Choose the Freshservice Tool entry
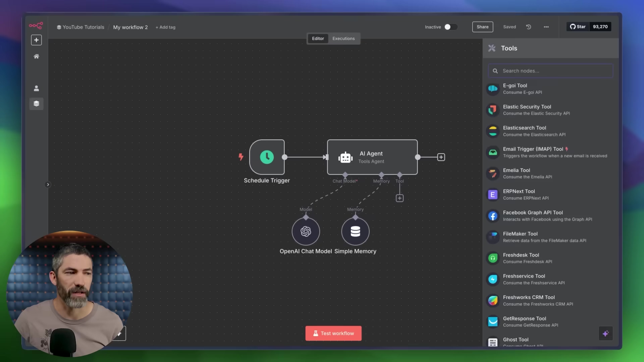This screenshot has width=644, height=362. [550, 279]
